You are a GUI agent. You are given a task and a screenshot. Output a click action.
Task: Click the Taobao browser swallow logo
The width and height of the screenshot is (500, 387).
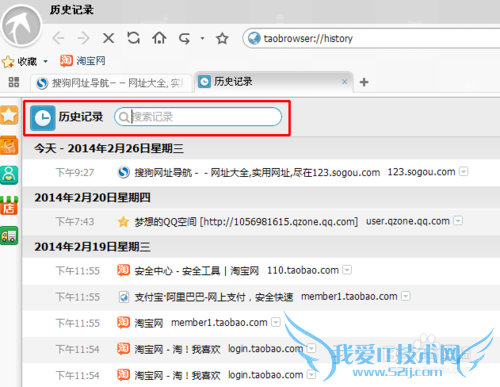point(21,26)
